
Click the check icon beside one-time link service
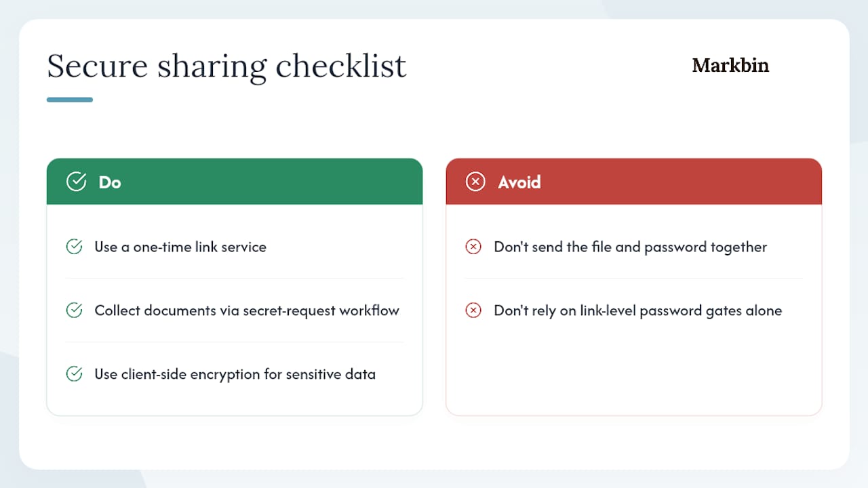74,247
